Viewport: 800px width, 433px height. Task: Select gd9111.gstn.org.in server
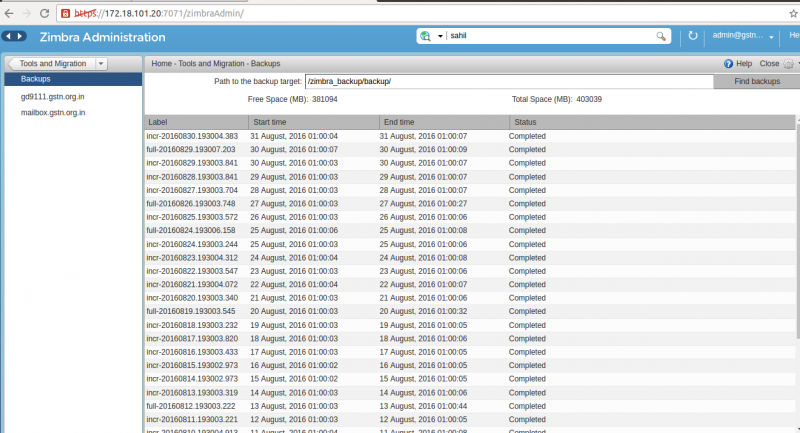[53, 96]
